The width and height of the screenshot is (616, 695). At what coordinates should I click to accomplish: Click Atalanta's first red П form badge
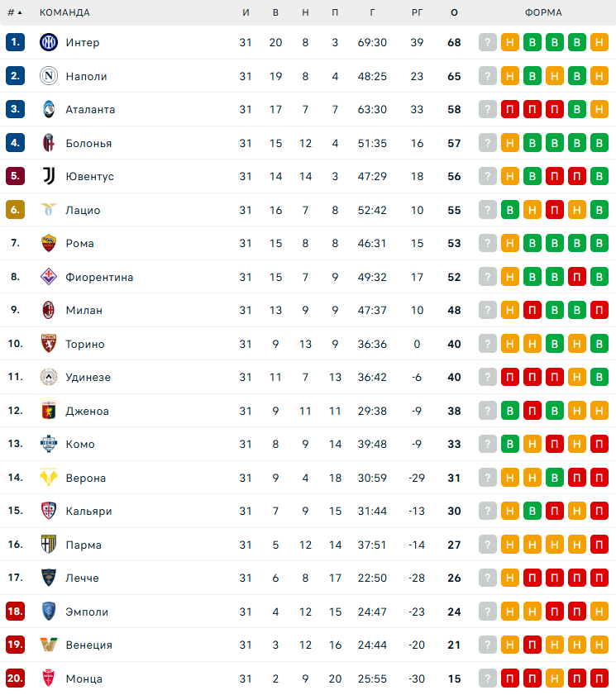[x=510, y=109]
